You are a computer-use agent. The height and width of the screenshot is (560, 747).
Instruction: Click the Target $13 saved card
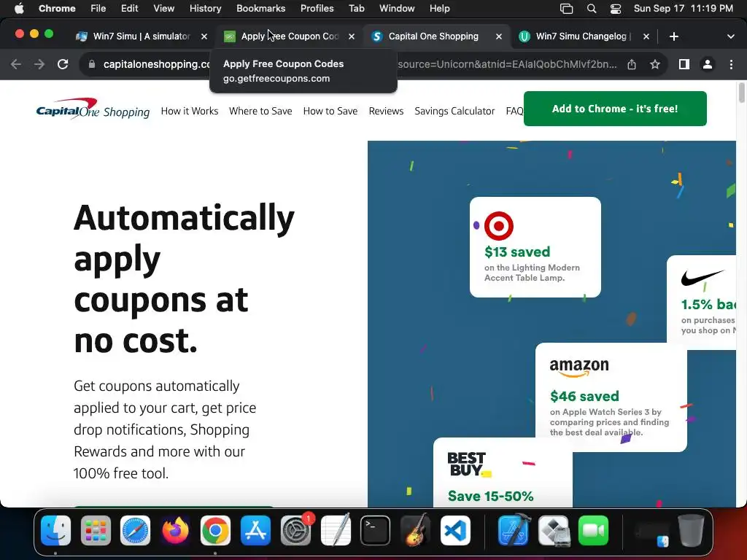point(535,247)
